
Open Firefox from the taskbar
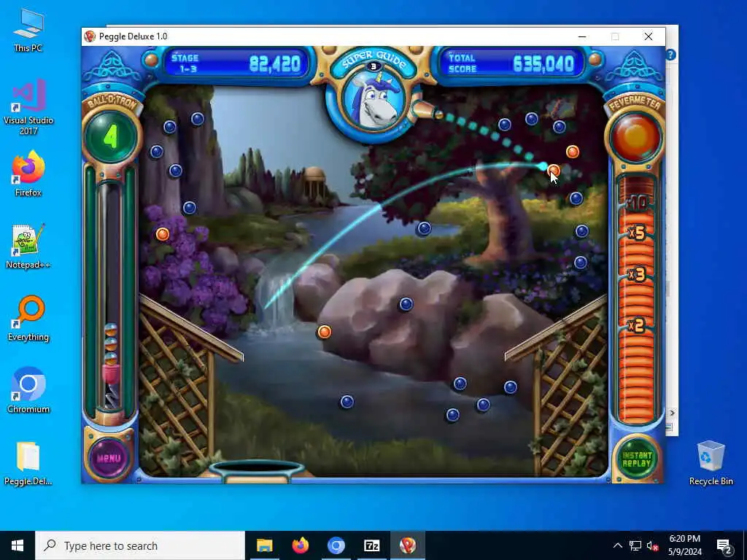(x=300, y=545)
